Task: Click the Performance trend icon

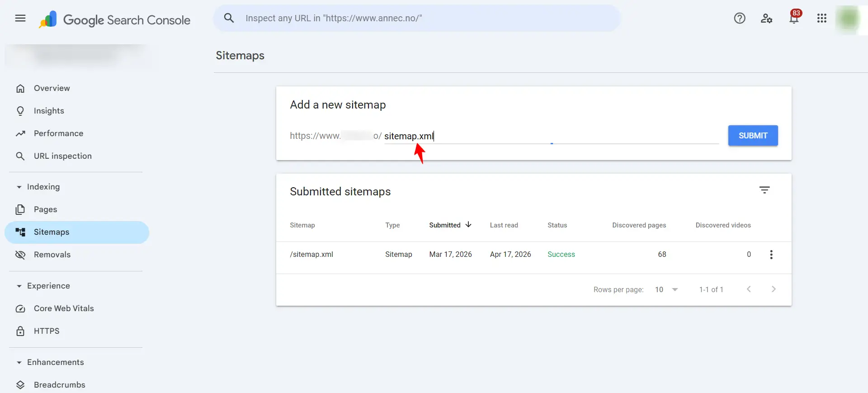Action: coord(20,133)
